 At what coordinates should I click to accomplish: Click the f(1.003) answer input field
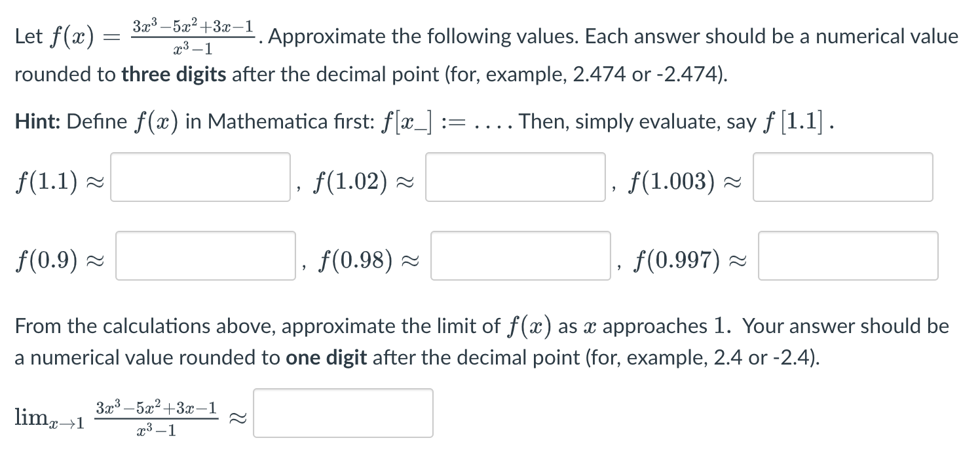842,178
